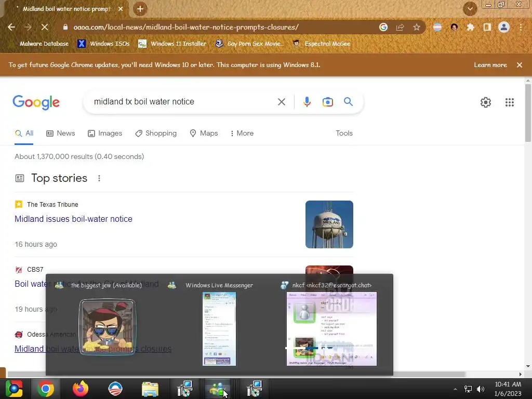Viewport: 532px width, 399px height.
Task: Switch to the Shopping tab
Action: (x=156, y=134)
